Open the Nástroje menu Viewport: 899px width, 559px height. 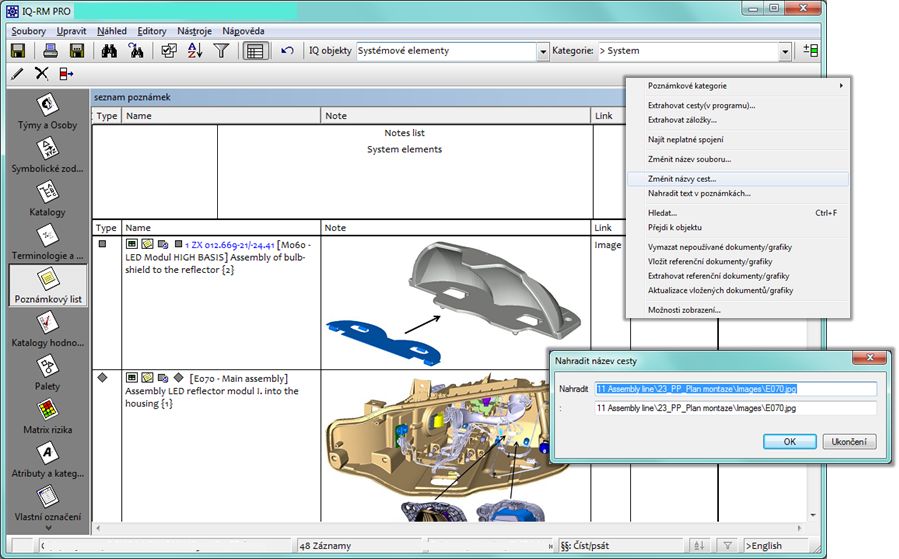(x=194, y=31)
